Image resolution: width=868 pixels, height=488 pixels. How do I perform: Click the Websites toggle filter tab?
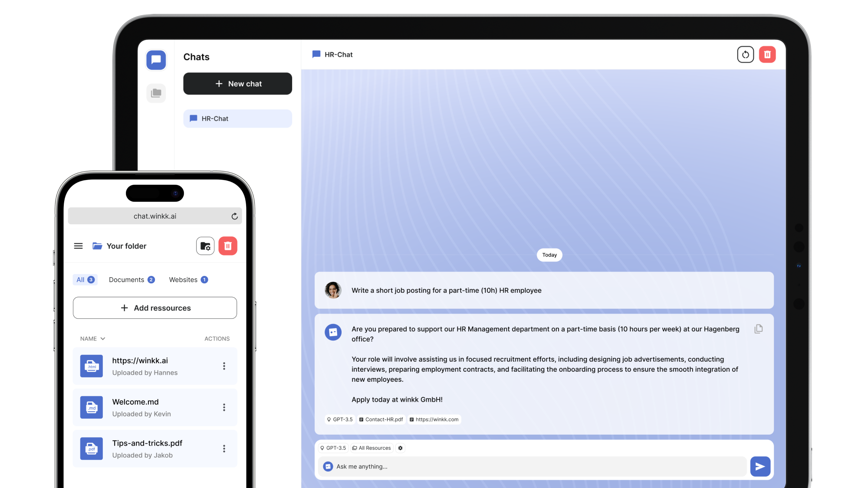click(188, 279)
